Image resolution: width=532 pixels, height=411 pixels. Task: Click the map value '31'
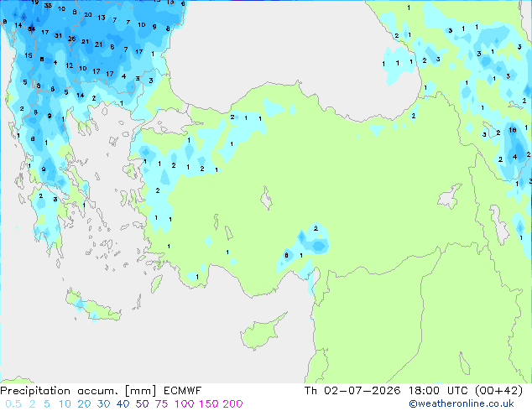tap(58, 35)
